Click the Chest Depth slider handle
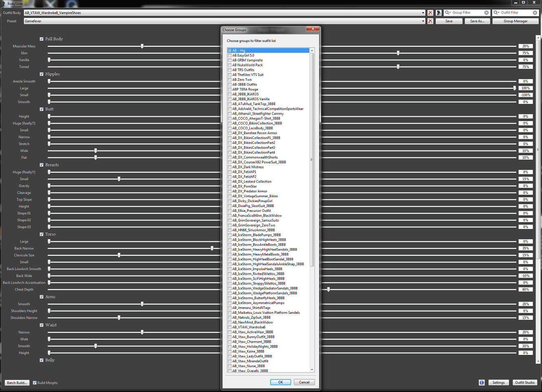542x392 pixels. coord(328,289)
